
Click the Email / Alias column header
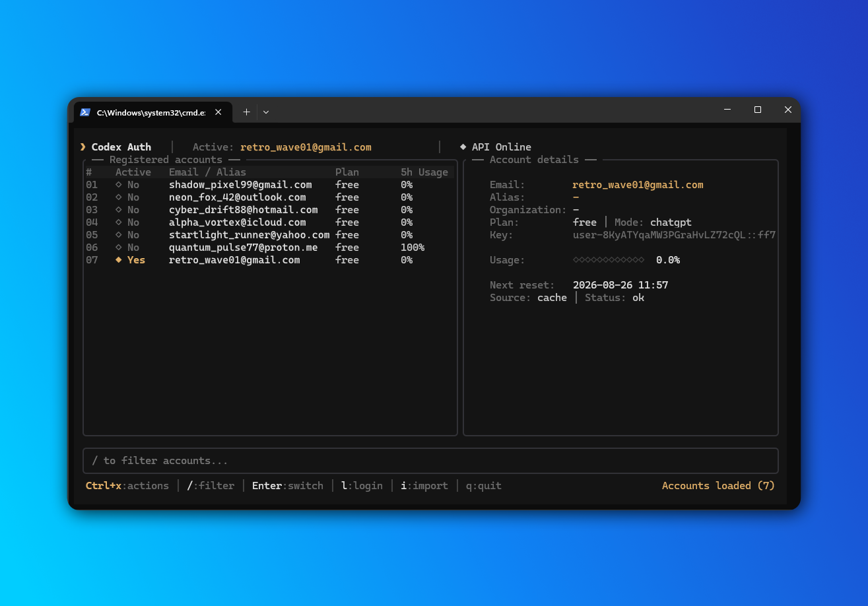[207, 172]
